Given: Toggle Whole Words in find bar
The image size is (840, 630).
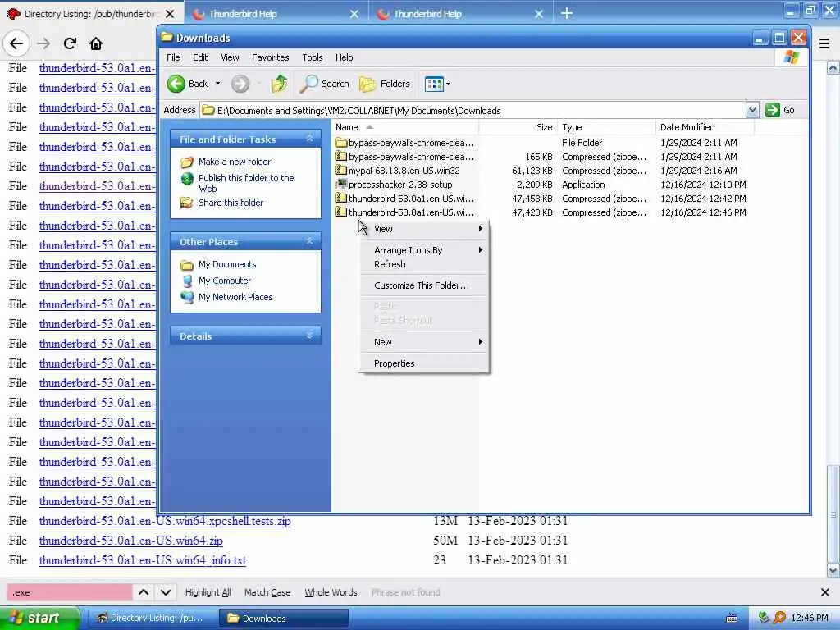Looking at the screenshot, I should coord(331,592).
